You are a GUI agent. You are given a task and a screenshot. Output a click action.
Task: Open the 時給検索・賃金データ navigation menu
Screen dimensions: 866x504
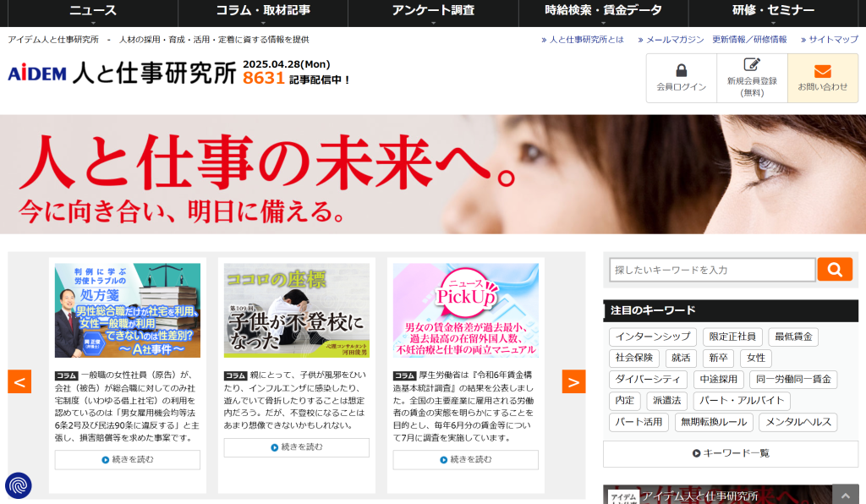click(603, 12)
